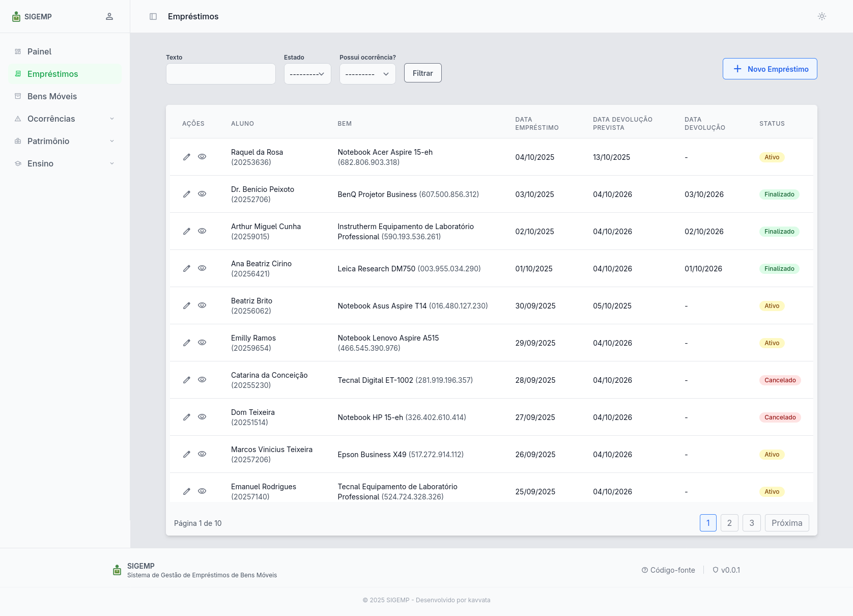View loan details of Arthur Miguel Cunha
Viewport: 853px width, 616px height.
(x=202, y=231)
